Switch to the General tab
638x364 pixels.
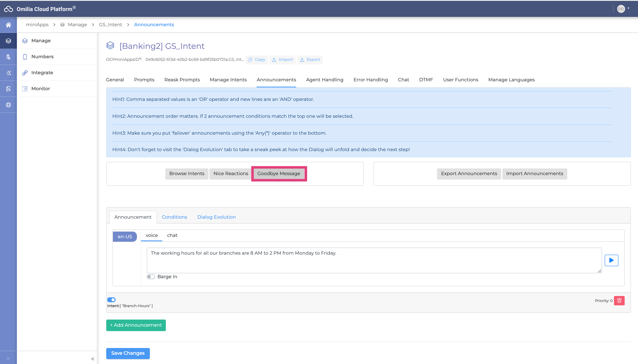(x=115, y=80)
